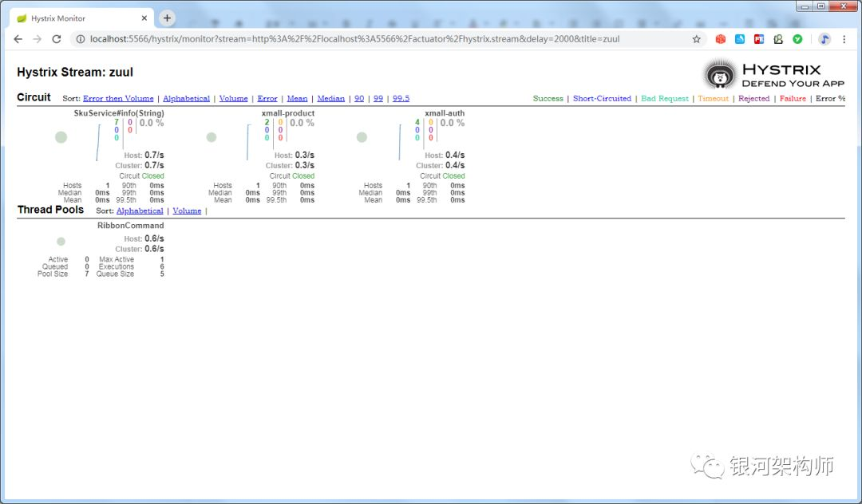
Task: Click the RibbonCommand host rate 0.6/s
Action: tap(154, 238)
